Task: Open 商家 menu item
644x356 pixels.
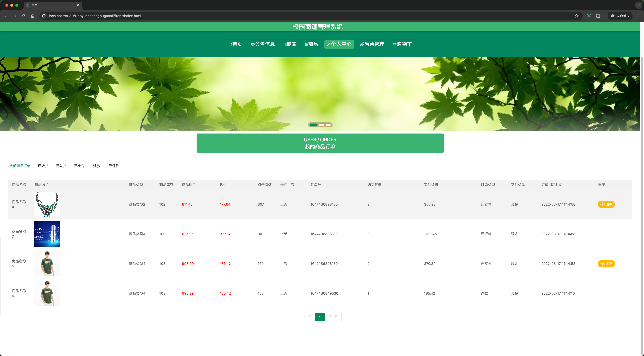Action: point(290,44)
